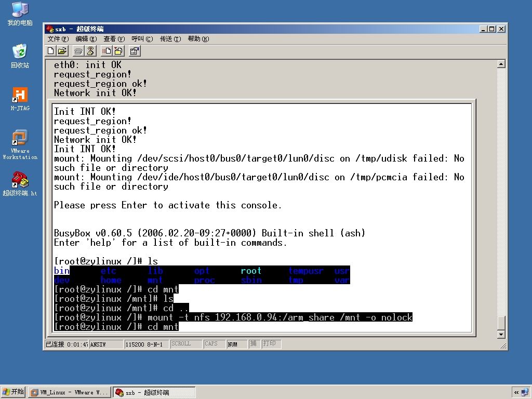Click the vertical scrollbar thumb
Viewport: 532px width, 399px height.
point(501,323)
